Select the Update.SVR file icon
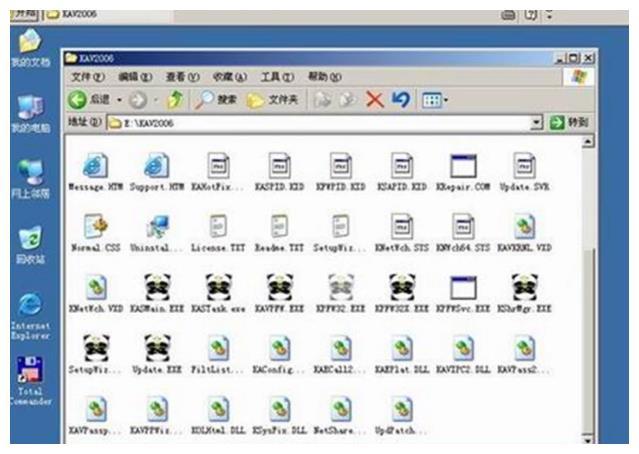The height and width of the screenshot is (454, 639). (x=524, y=165)
